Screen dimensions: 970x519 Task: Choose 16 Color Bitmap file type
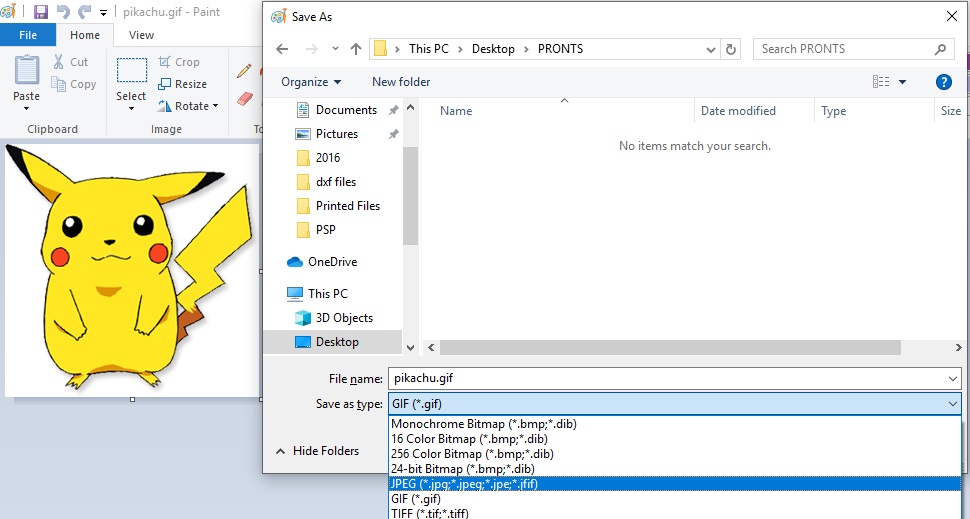(x=675, y=439)
